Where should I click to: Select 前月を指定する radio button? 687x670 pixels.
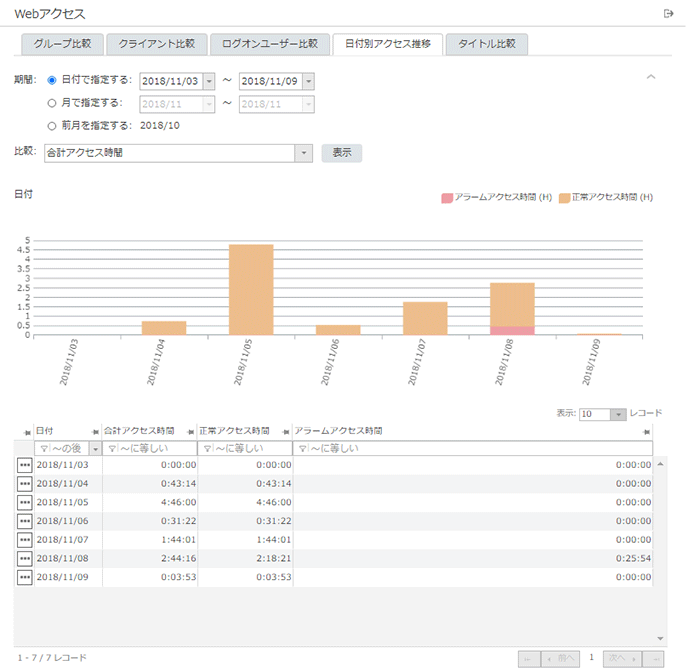pos(52,125)
